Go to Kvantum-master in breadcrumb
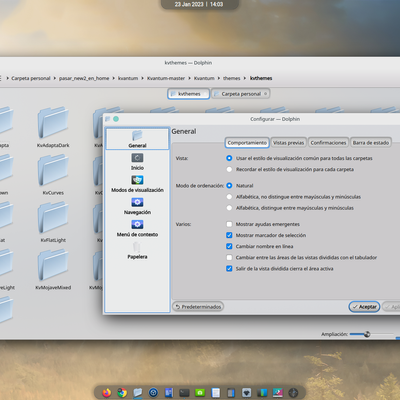Viewport: 400px width, 400px height. 166,78
